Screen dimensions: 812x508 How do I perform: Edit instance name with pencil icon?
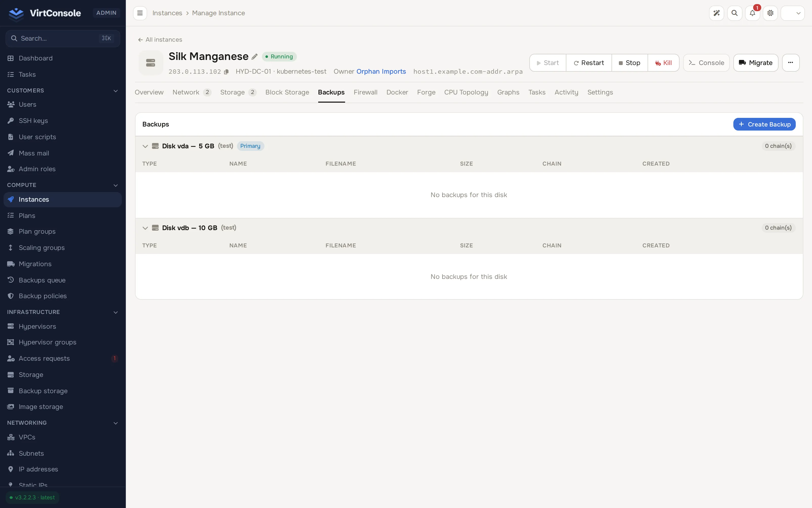coord(255,56)
